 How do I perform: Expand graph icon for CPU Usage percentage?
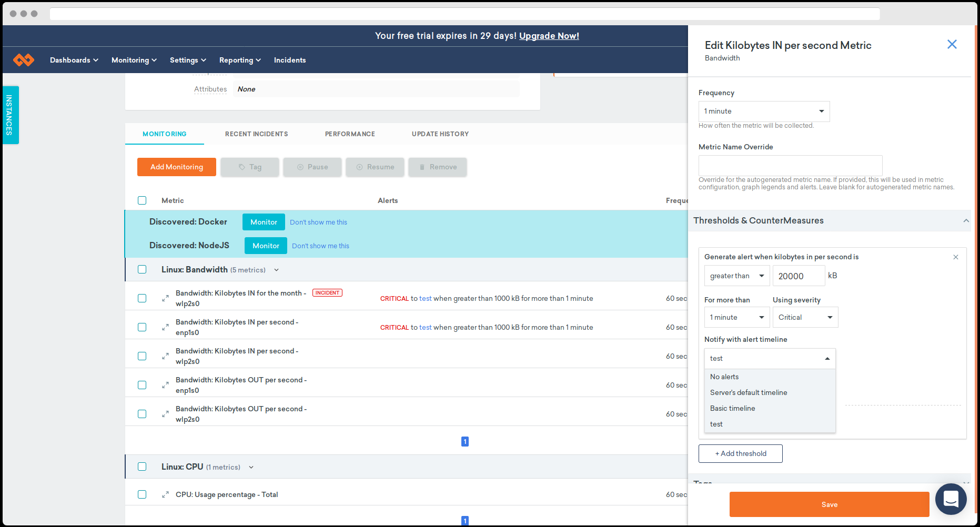tap(165, 494)
